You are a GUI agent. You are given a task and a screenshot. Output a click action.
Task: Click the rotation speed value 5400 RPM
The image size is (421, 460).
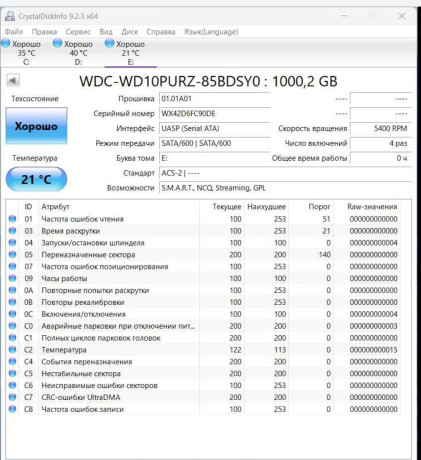coord(380,128)
